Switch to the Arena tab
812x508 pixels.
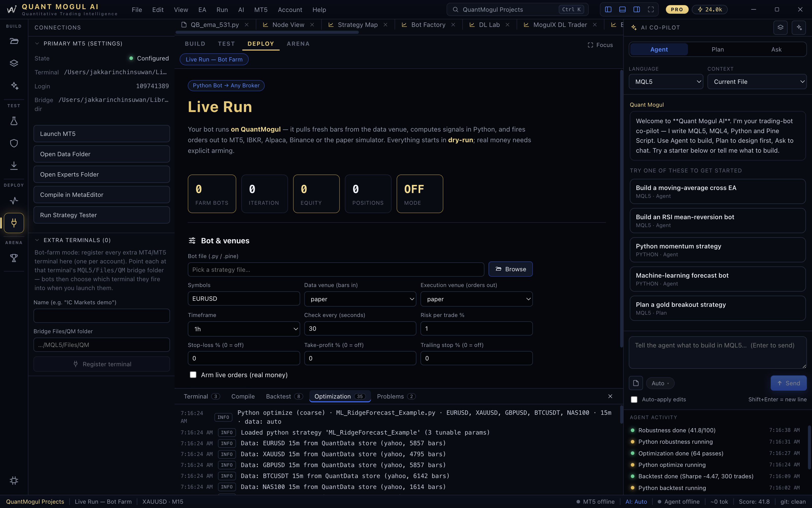pos(298,44)
